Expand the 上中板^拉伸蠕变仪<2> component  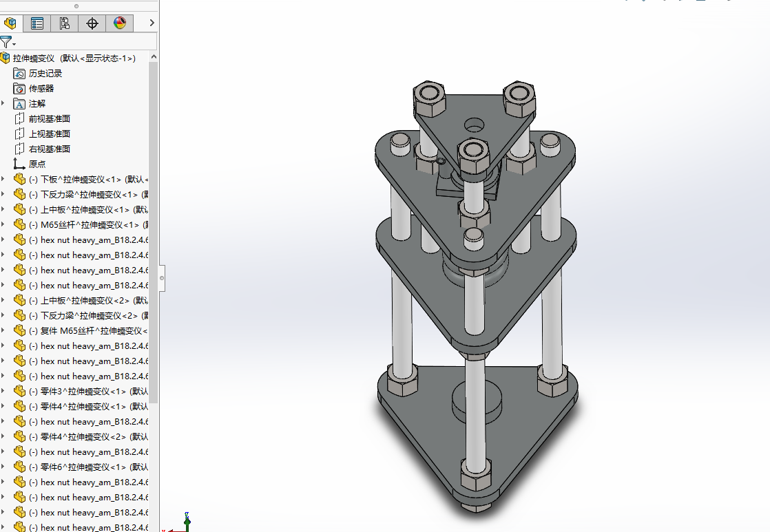click(3, 300)
